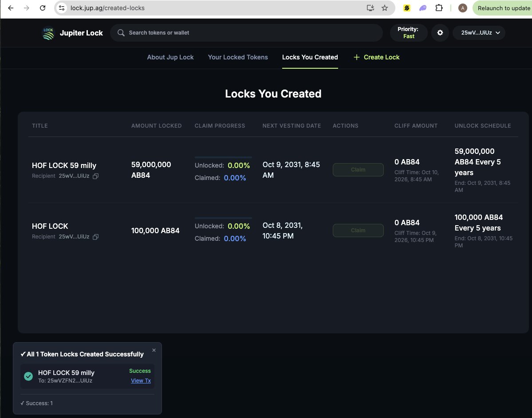The height and width of the screenshot is (418, 532).
Task: Click Claim button in 100,000 AB84 row
Action: click(x=358, y=230)
